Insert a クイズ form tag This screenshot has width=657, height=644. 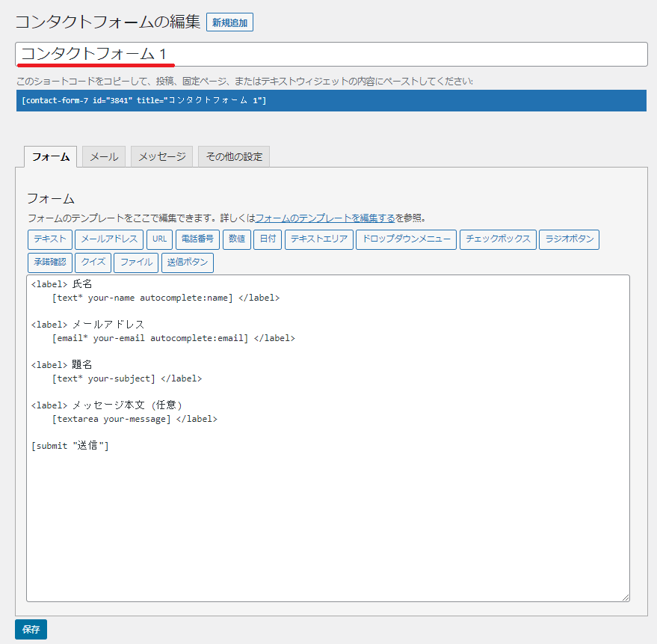pos(93,263)
